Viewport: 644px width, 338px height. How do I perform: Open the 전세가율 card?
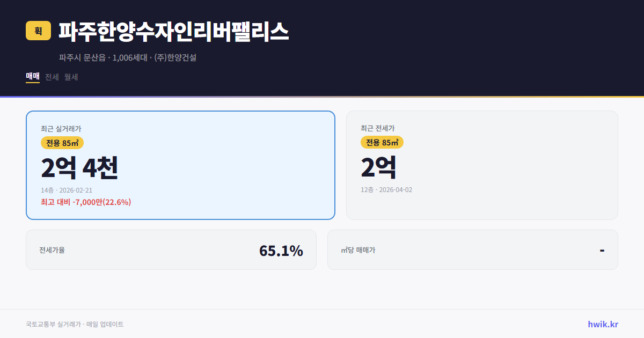pos(172,249)
